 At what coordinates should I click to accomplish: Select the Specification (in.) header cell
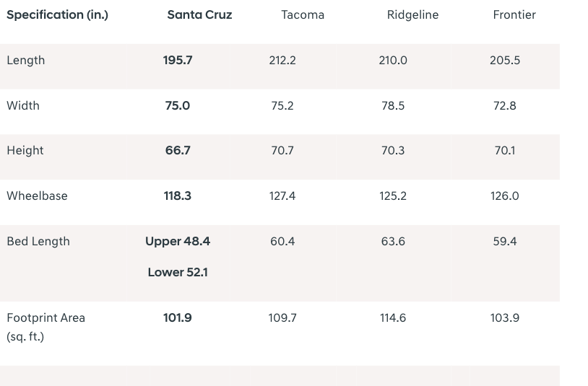tap(57, 14)
